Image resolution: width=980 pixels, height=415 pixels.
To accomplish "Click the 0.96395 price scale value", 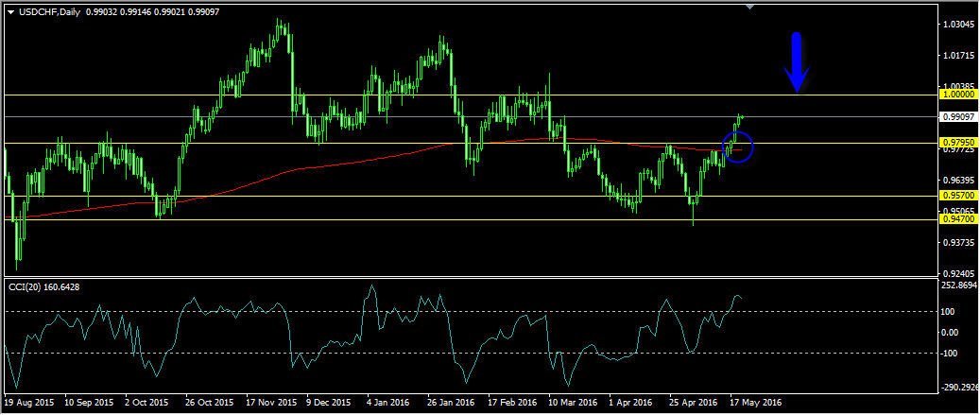I will click(x=959, y=180).
